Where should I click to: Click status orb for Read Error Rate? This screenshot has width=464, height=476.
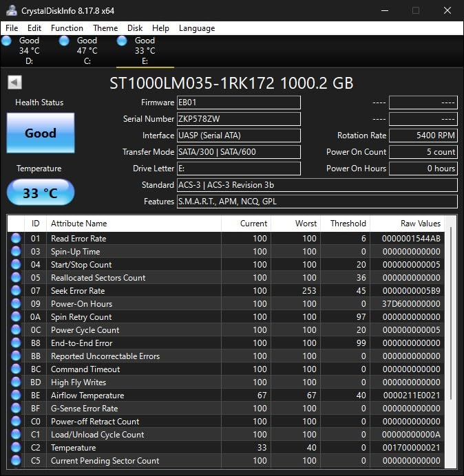coord(16,239)
